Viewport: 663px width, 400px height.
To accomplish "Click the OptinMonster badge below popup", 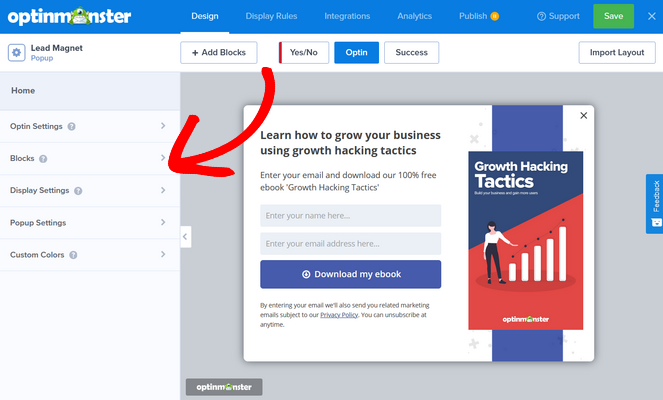I will pyautogui.click(x=224, y=387).
